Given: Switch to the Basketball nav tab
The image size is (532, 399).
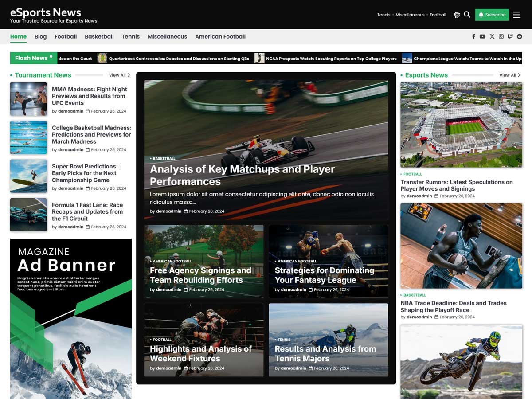Looking at the screenshot, I should (99, 36).
